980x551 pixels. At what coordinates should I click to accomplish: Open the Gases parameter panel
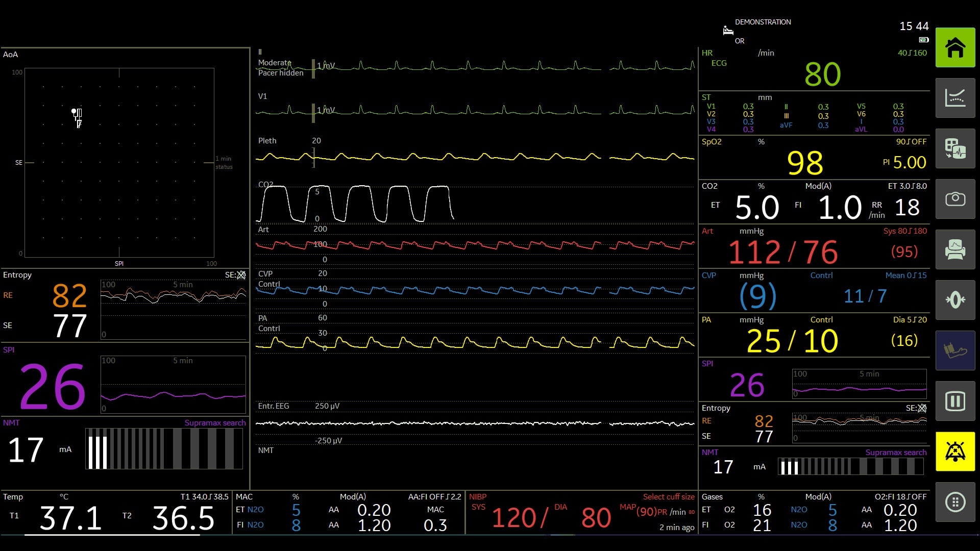coord(814,512)
